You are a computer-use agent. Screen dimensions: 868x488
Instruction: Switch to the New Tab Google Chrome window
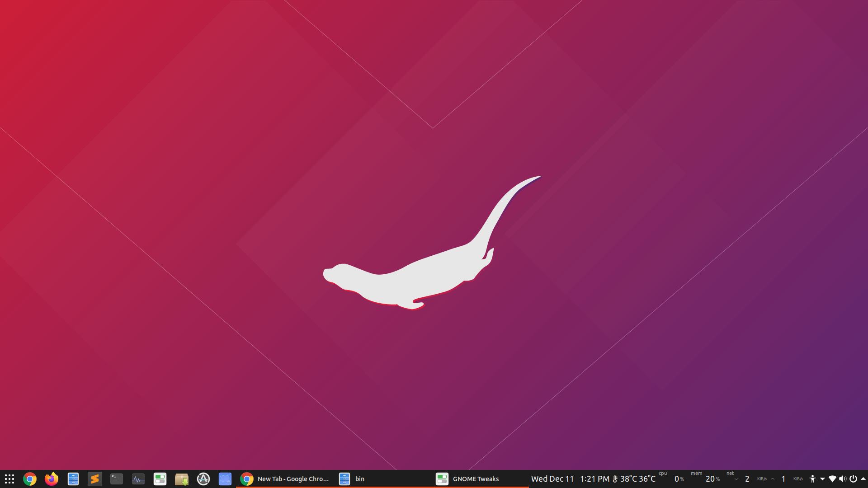point(285,479)
